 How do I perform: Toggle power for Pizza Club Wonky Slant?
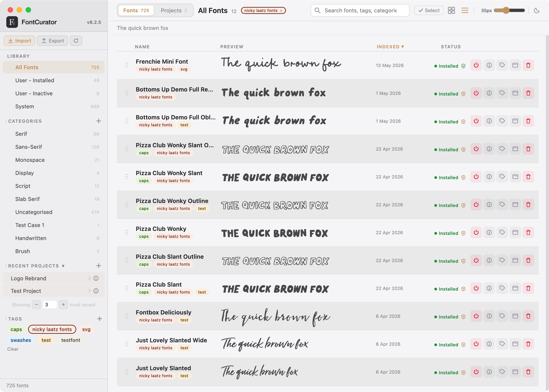[x=476, y=177]
